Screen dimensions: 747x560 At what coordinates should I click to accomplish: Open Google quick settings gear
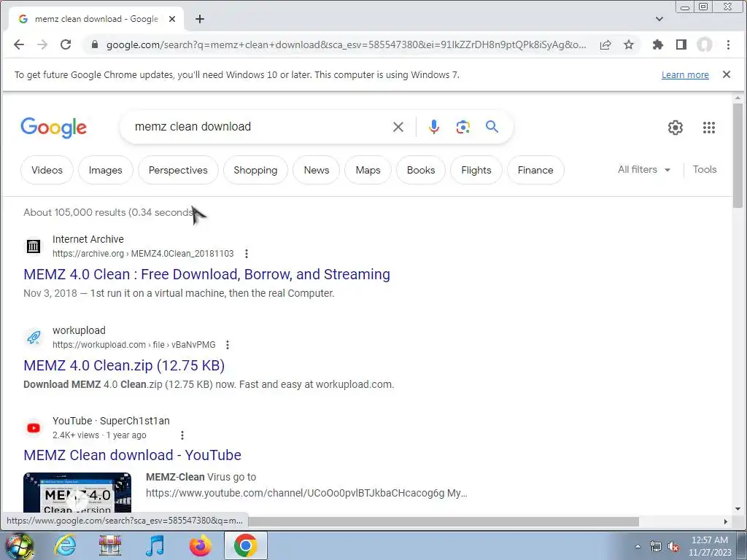coord(675,128)
